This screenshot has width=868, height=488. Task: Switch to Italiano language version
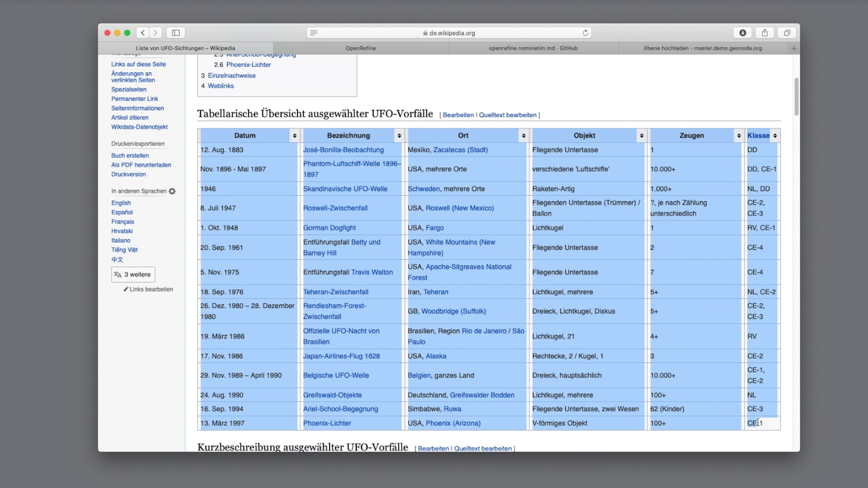coord(121,240)
